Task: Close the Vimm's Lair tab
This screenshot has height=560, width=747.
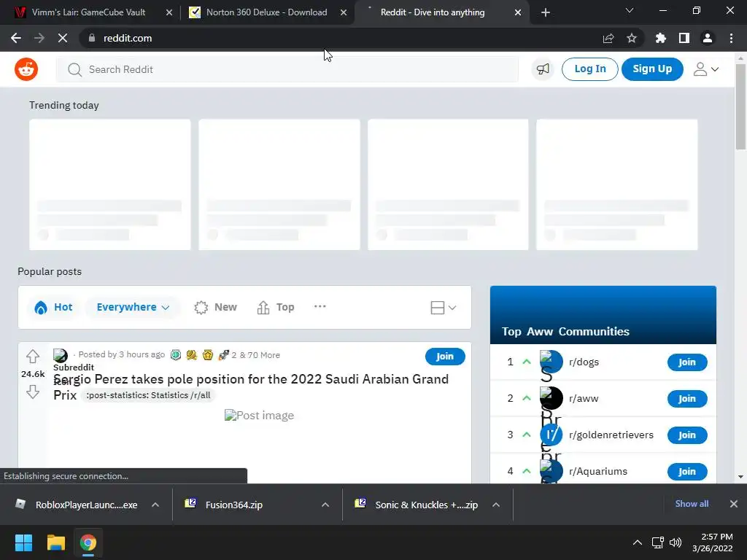Action: coord(169,13)
